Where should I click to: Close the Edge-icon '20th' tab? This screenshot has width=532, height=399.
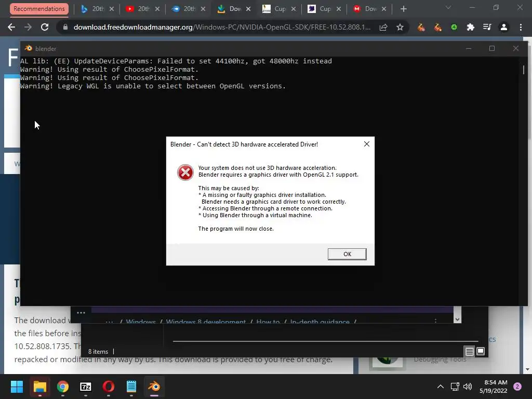203,9
